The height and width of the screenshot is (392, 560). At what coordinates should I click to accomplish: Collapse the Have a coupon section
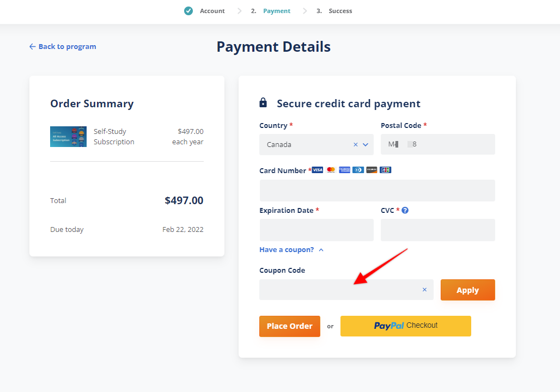tap(320, 249)
